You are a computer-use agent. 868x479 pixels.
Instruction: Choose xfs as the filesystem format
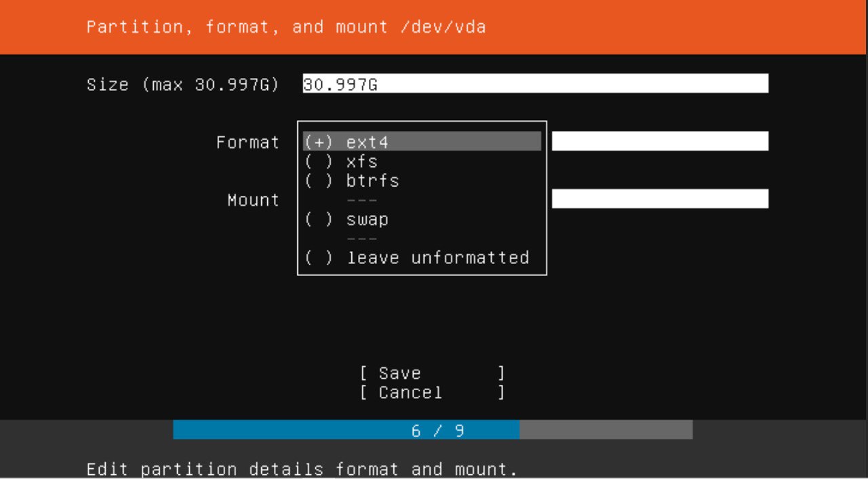tap(422, 161)
